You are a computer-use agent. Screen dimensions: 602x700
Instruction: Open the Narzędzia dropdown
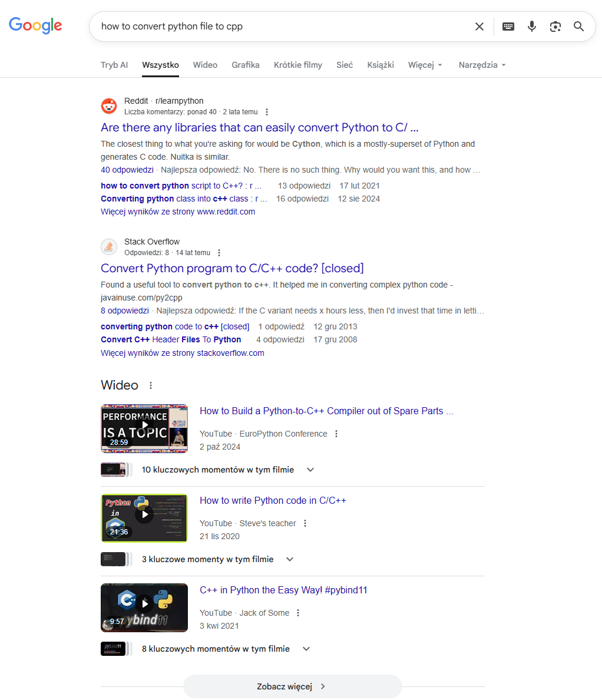tap(482, 65)
